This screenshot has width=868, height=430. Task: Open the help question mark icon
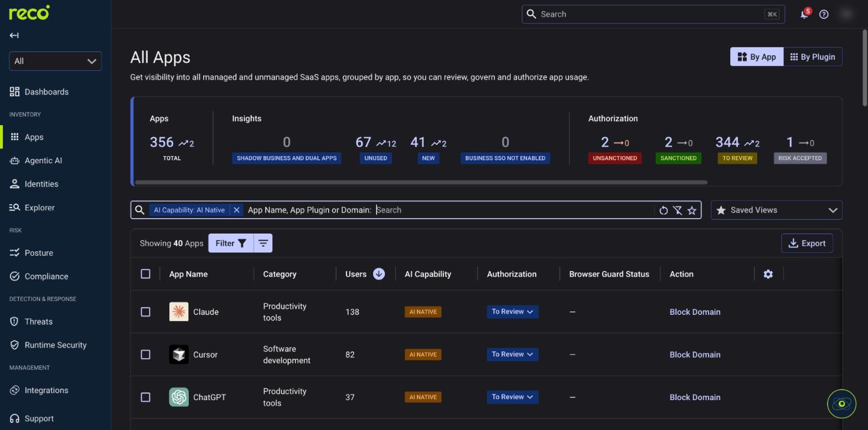(824, 14)
